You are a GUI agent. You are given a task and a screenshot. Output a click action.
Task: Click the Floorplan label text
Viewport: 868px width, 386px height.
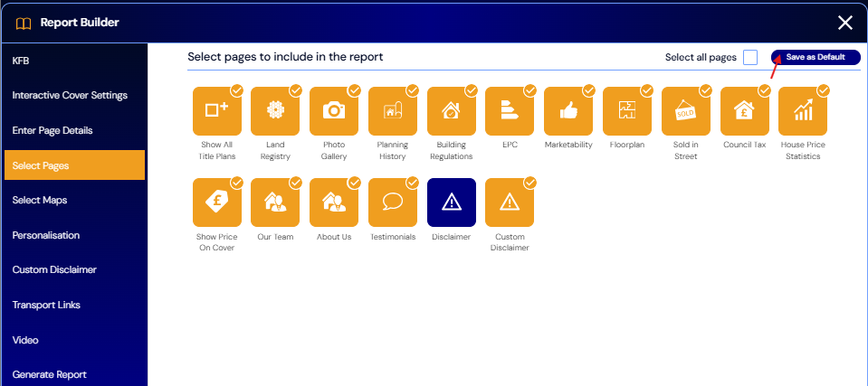point(627,145)
